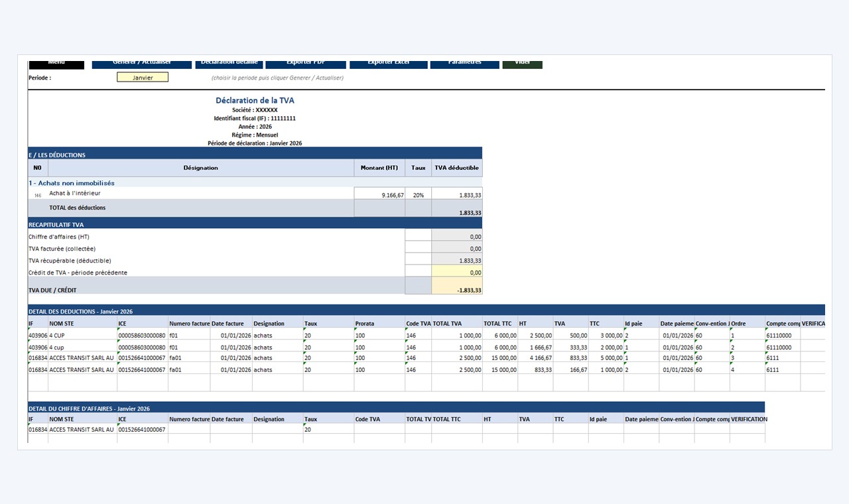The image size is (849, 504).
Task: Click the 'DETAIL DES DEDUCTIONS - Janvier 2026' header
Action: (426, 311)
